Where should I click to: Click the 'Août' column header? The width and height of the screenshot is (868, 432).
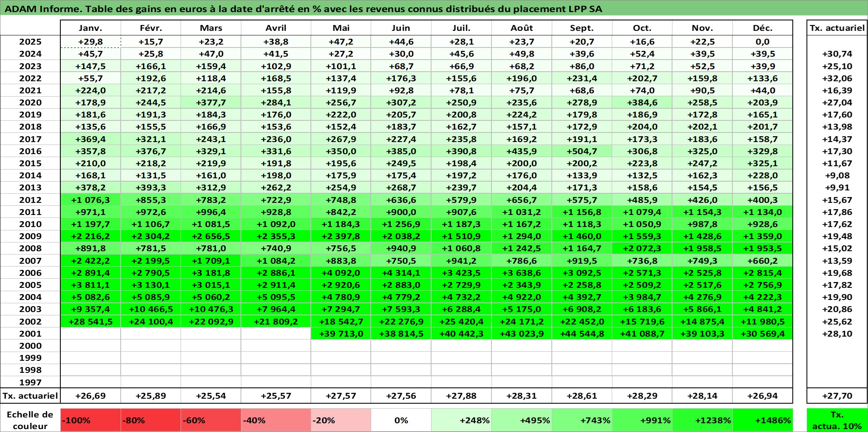(521, 28)
